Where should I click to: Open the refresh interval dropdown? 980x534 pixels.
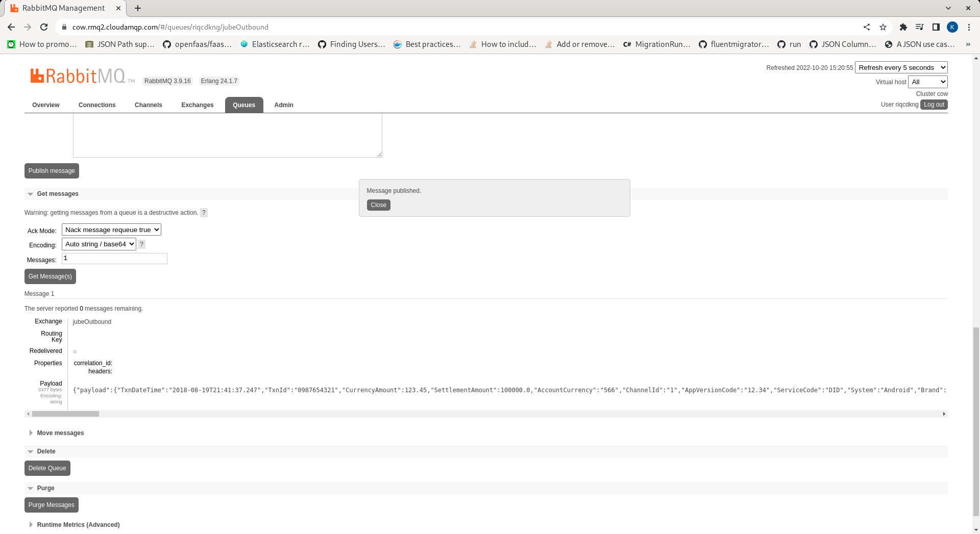click(901, 67)
